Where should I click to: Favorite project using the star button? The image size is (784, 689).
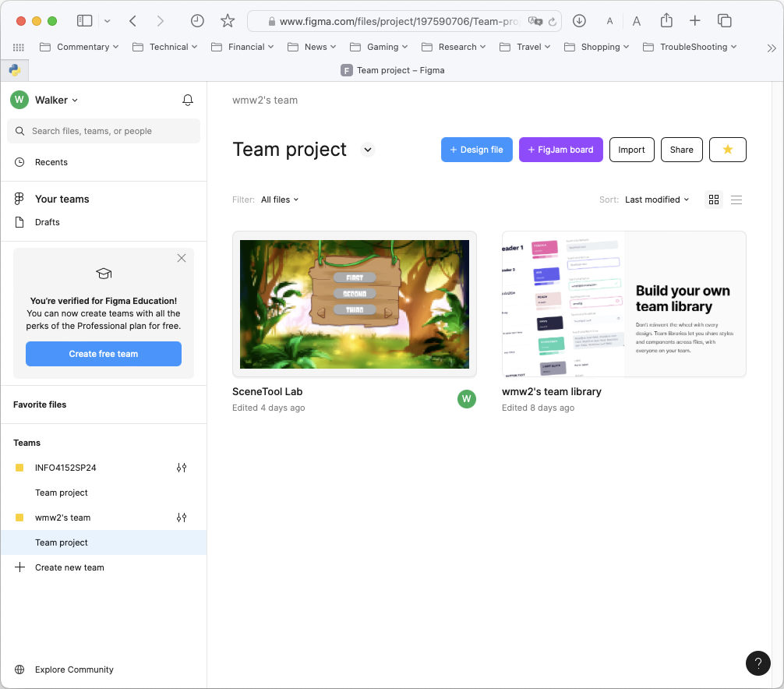click(727, 150)
